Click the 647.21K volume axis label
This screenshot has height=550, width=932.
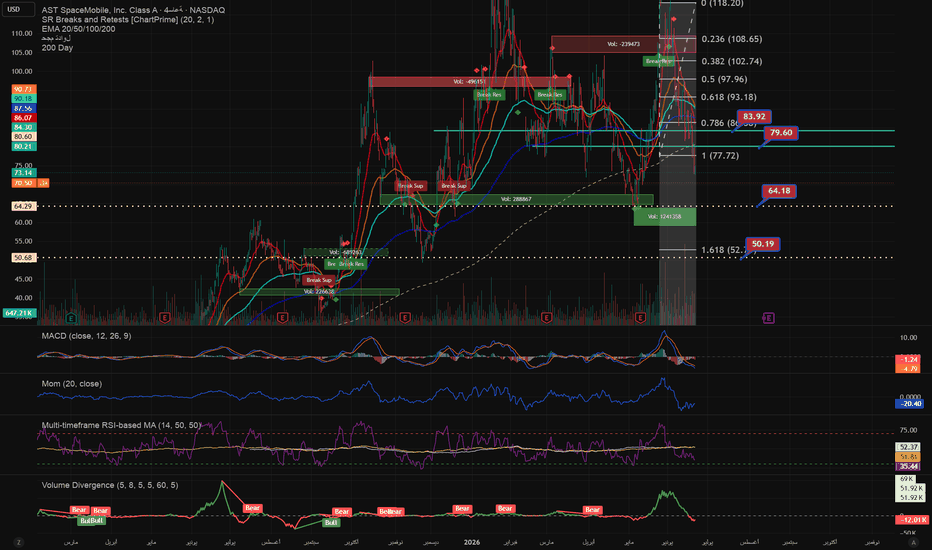pos(19,313)
